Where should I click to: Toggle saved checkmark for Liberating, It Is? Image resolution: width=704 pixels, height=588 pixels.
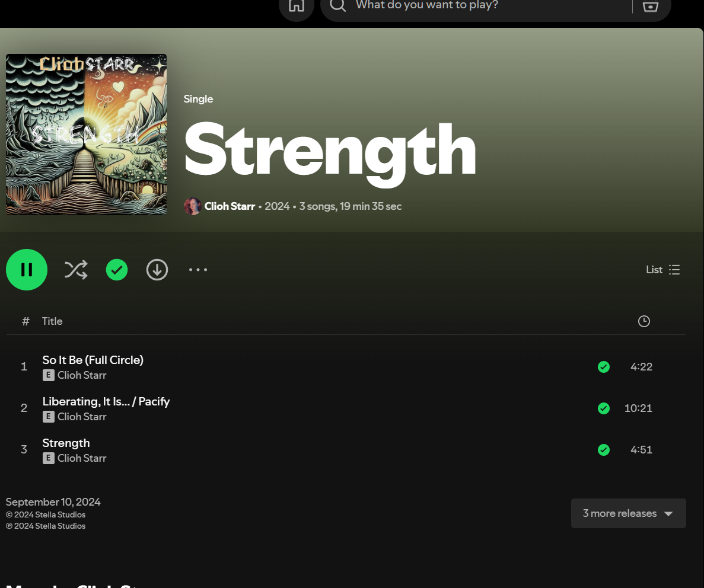click(604, 408)
